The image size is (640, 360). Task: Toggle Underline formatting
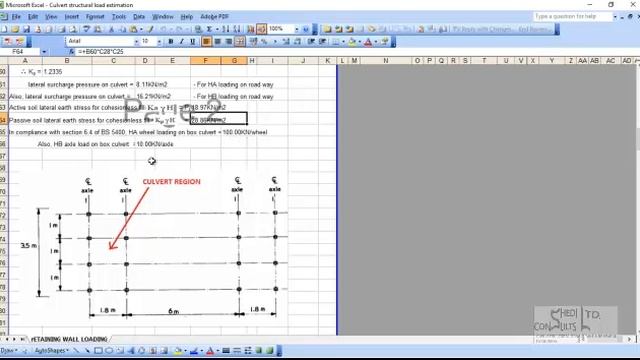pos(193,41)
